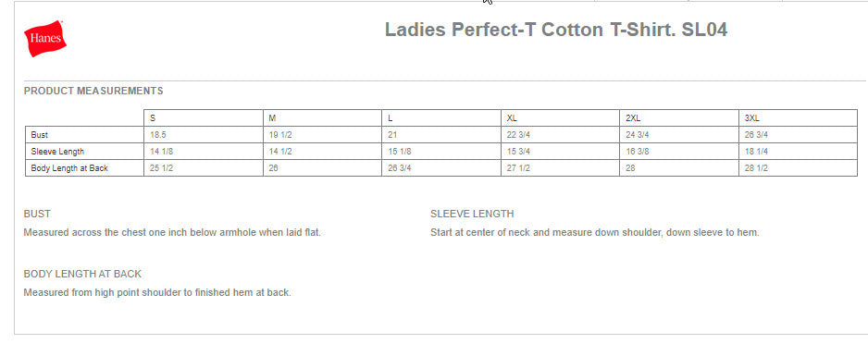Select the S size column header

coord(204,118)
